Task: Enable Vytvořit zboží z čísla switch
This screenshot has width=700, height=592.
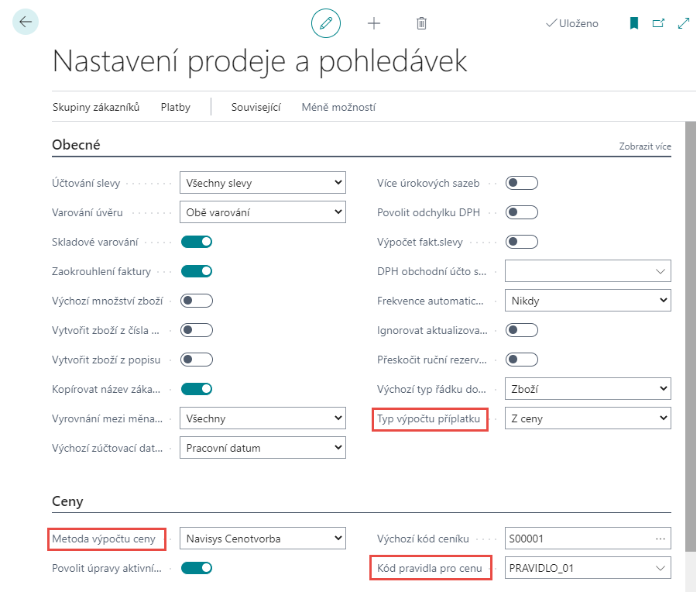Action: tap(197, 330)
